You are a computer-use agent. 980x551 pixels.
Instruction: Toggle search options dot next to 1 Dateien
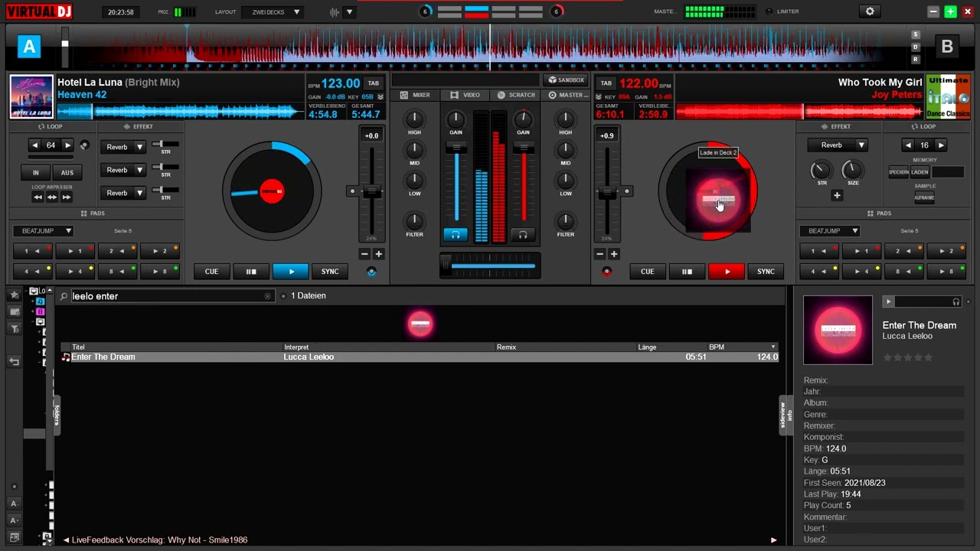283,296
